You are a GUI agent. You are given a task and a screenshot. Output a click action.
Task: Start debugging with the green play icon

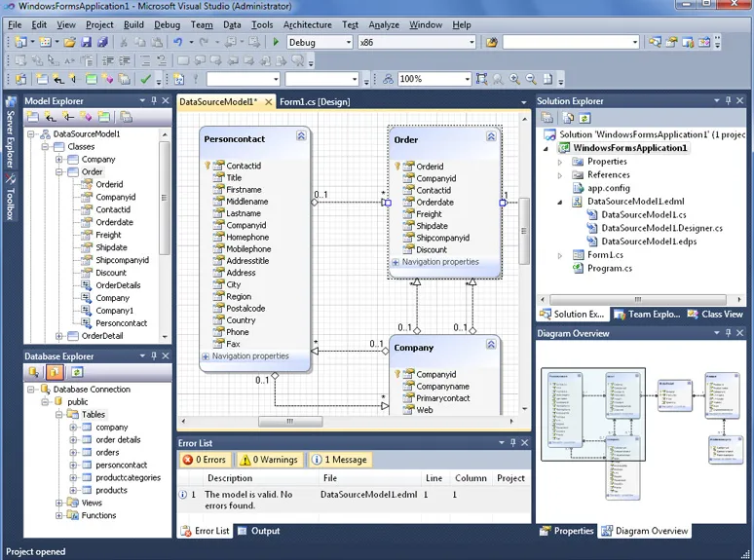point(276,42)
